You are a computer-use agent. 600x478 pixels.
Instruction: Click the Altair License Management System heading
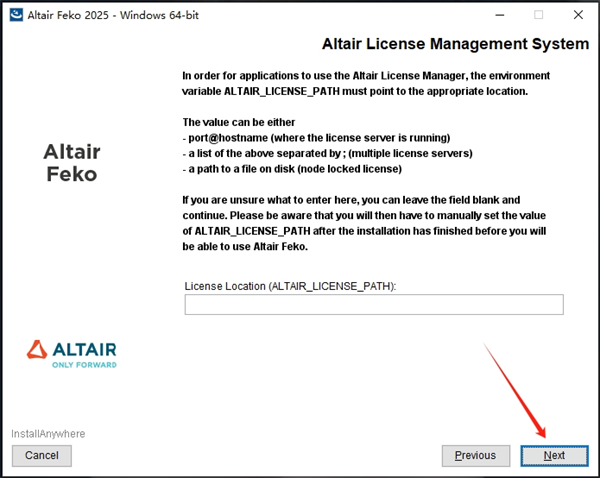coord(455,45)
